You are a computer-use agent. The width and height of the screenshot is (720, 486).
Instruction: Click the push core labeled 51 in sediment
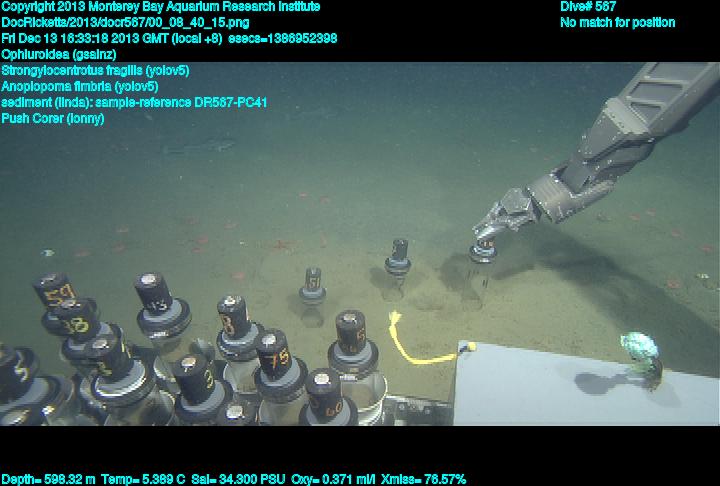[x=313, y=283]
